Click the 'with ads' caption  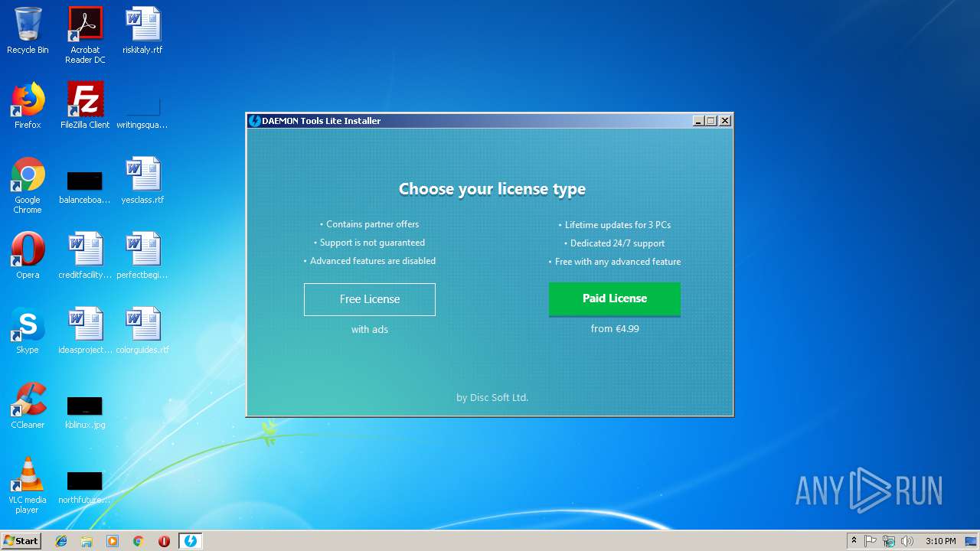click(x=370, y=329)
